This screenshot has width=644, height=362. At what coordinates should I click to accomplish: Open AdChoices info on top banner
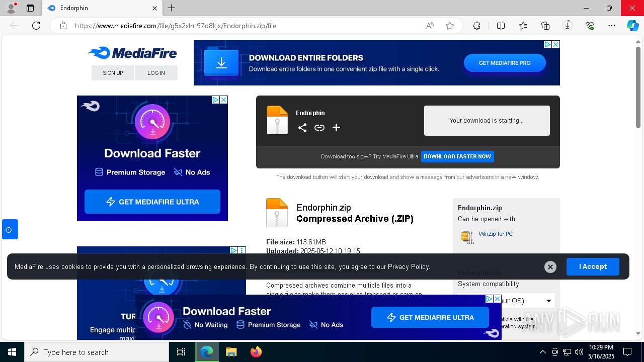click(548, 44)
